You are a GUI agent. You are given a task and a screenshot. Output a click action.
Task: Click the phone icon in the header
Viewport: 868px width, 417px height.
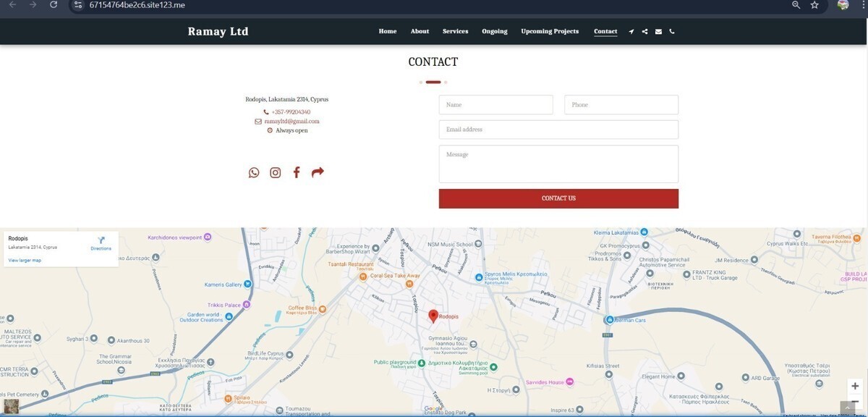tap(672, 32)
